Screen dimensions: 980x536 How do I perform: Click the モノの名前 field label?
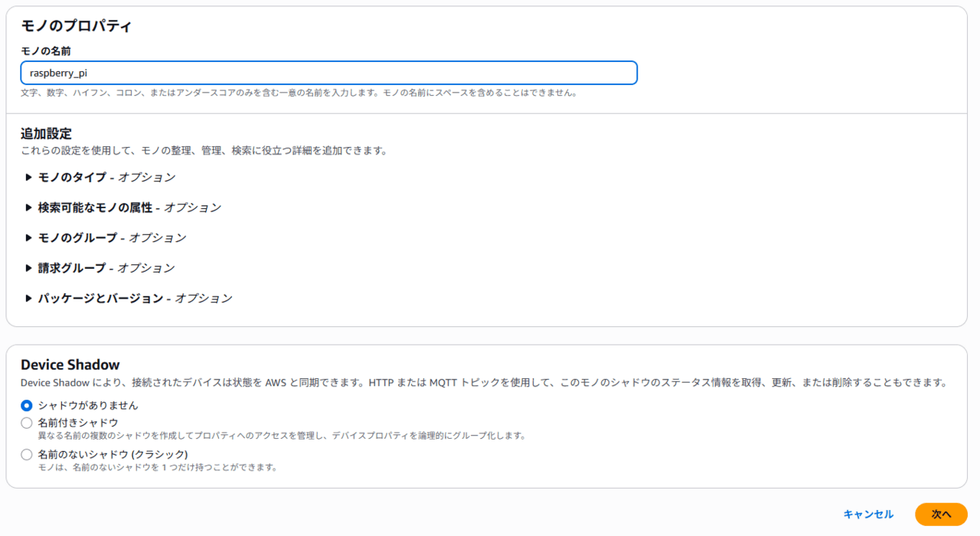coord(46,51)
